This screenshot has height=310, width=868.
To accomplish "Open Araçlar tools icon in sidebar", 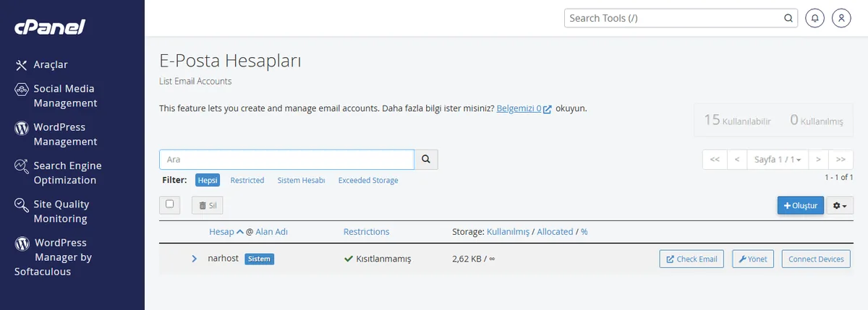I will click(x=21, y=65).
